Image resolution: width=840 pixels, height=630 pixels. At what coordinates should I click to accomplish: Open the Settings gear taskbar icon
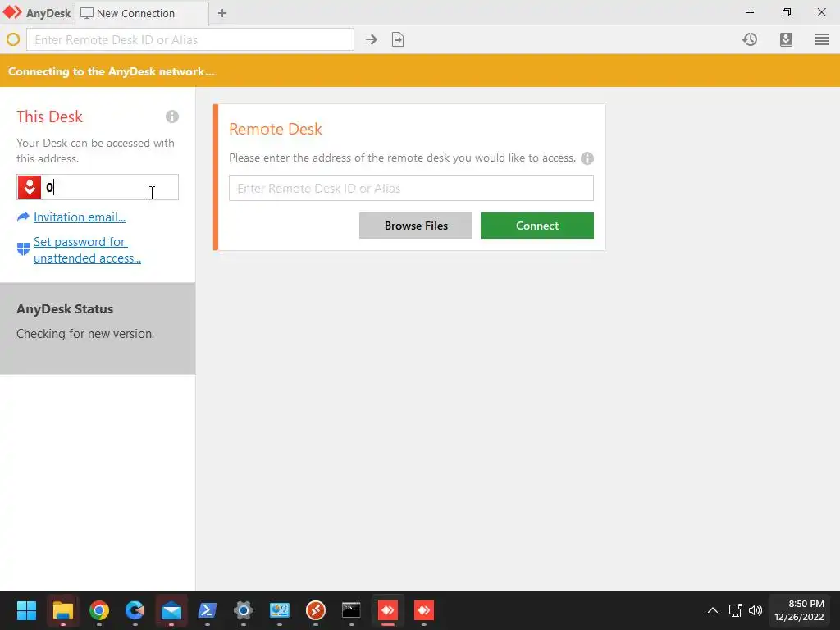pyautogui.click(x=243, y=610)
